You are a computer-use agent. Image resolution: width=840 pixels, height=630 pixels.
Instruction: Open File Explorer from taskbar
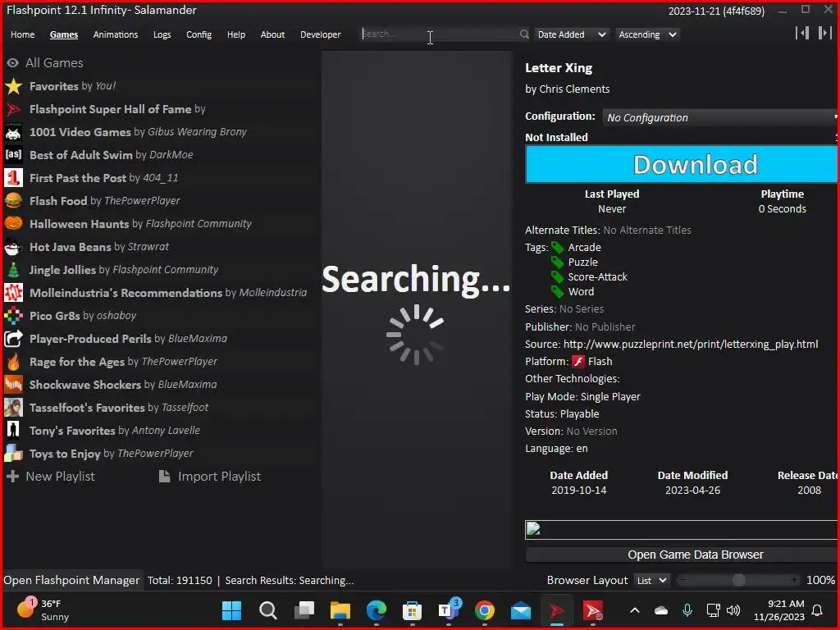(x=340, y=610)
